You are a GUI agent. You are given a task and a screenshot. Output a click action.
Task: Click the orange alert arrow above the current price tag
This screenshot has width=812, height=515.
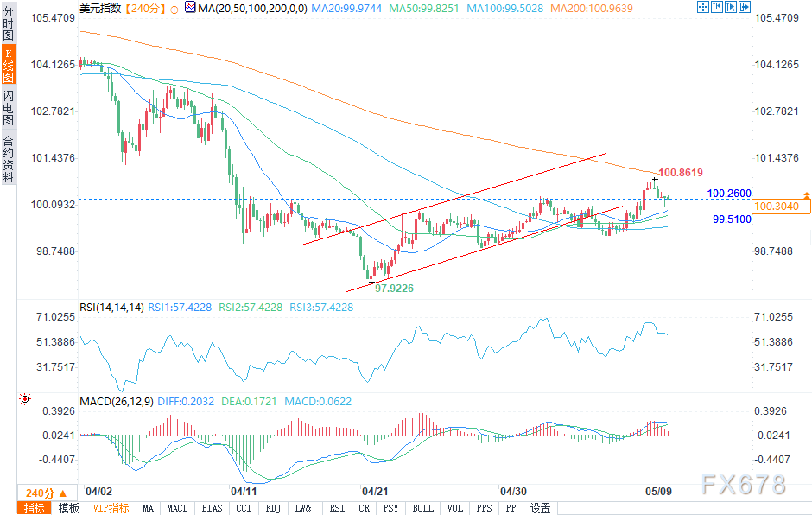click(806, 195)
